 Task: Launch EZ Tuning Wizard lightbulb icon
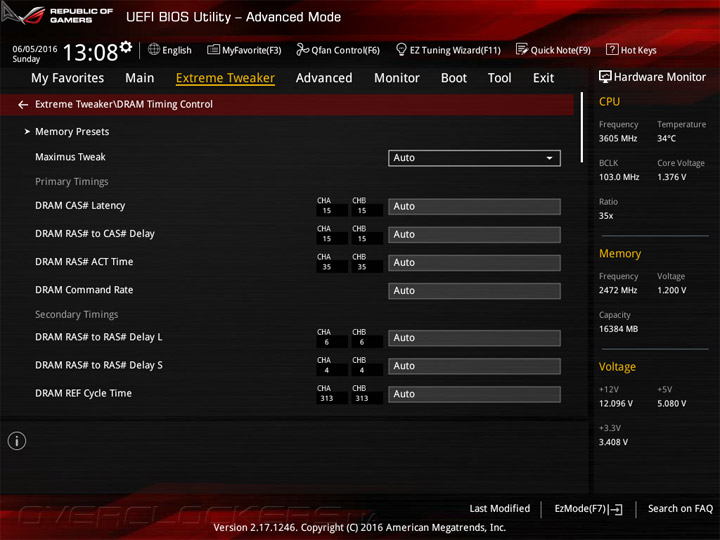(x=401, y=49)
